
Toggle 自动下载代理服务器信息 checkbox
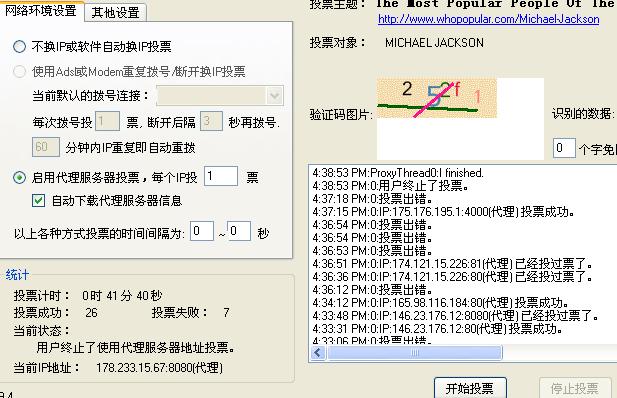[39, 201]
